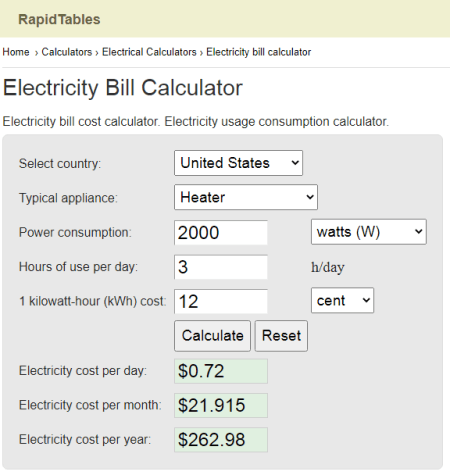The width and height of the screenshot is (450, 475).
Task: Select the Electricity cost per month result
Action: (221, 405)
